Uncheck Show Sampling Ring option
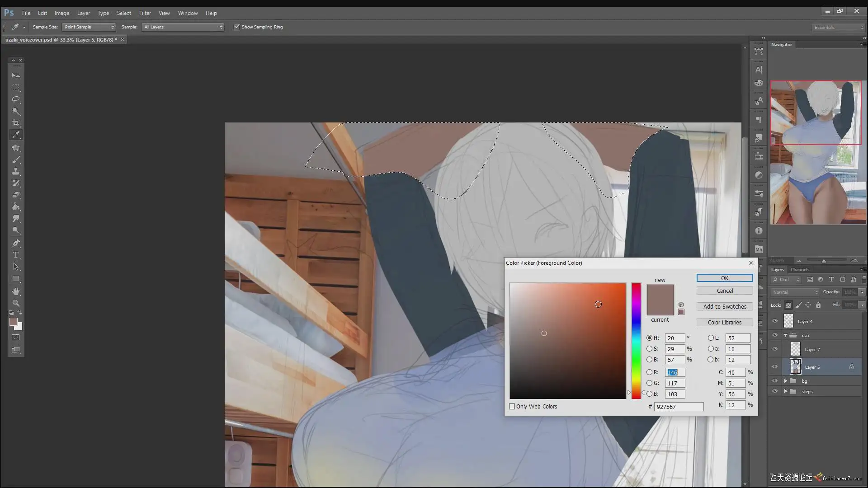868x488 pixels. pyautogui.click(x=236, y=27)
